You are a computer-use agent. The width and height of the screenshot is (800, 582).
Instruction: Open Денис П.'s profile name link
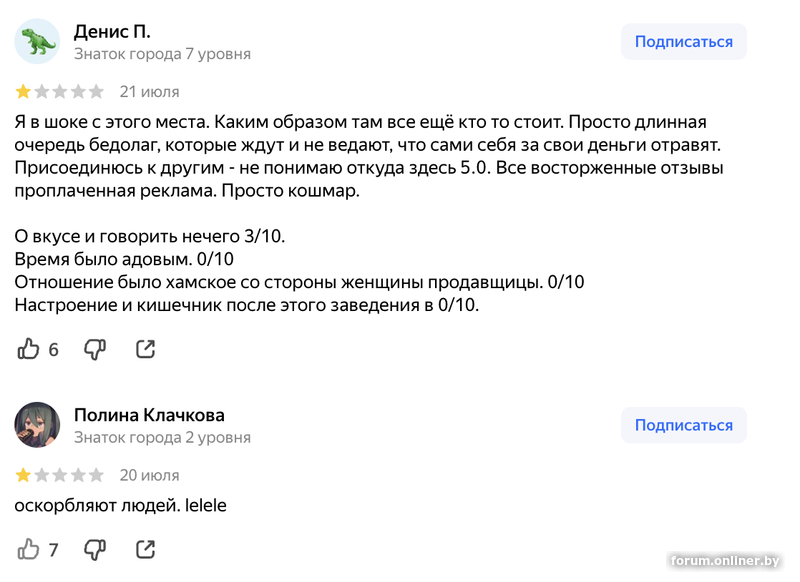(x=113, y=30)
